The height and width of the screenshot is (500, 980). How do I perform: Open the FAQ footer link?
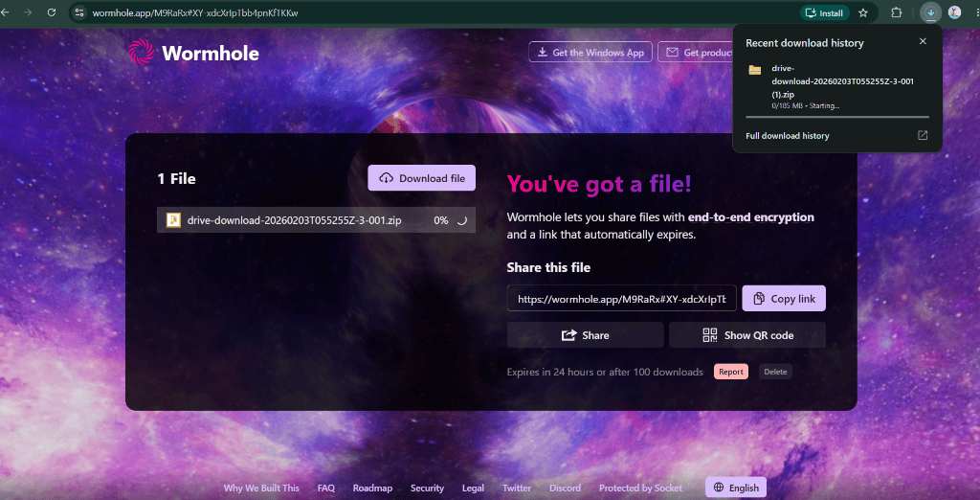click(x=326, y=489)
